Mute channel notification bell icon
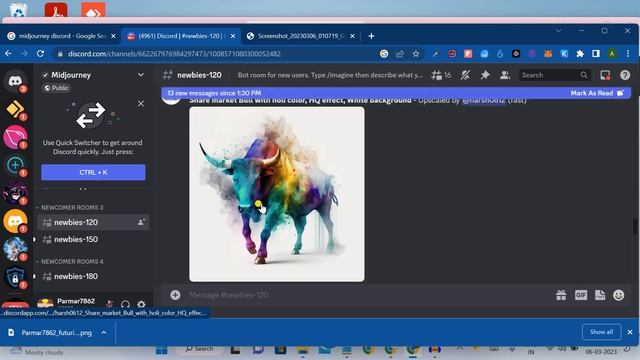The height and width of the screenshot is (360, 640). (466, 75)
